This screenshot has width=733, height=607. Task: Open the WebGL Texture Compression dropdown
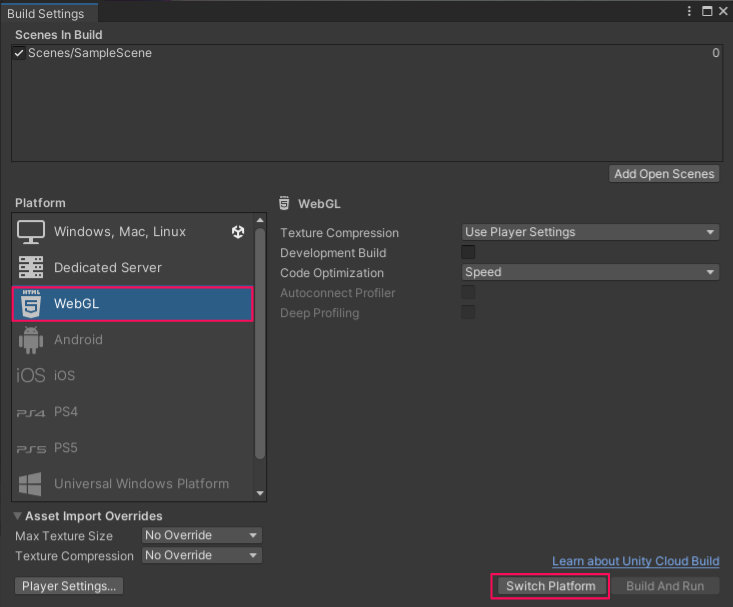click(x=590, y=232)
